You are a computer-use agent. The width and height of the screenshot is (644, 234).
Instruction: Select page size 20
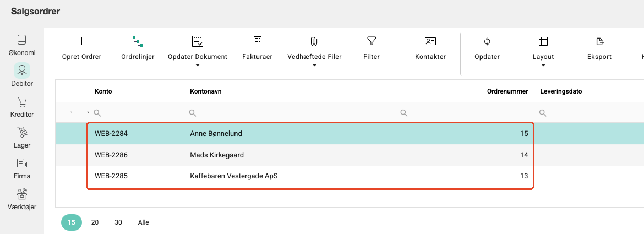pyautogui.click(x=95, y=222)
